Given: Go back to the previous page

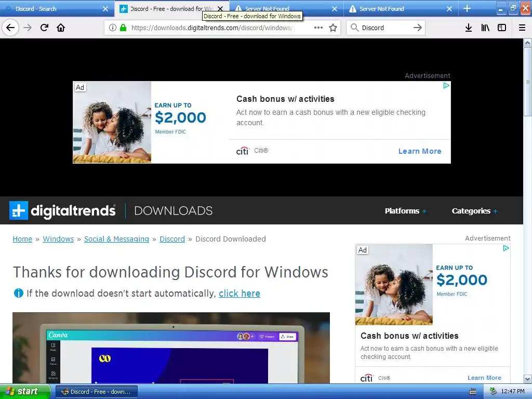Looking at the screenshot, I should tap(10, 28).
